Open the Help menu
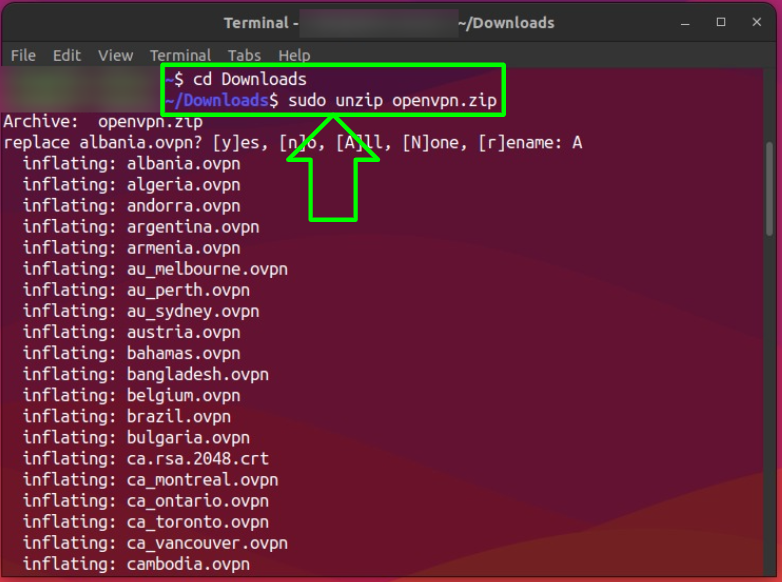Screen dimensions: 782x582 click(294, 55)
